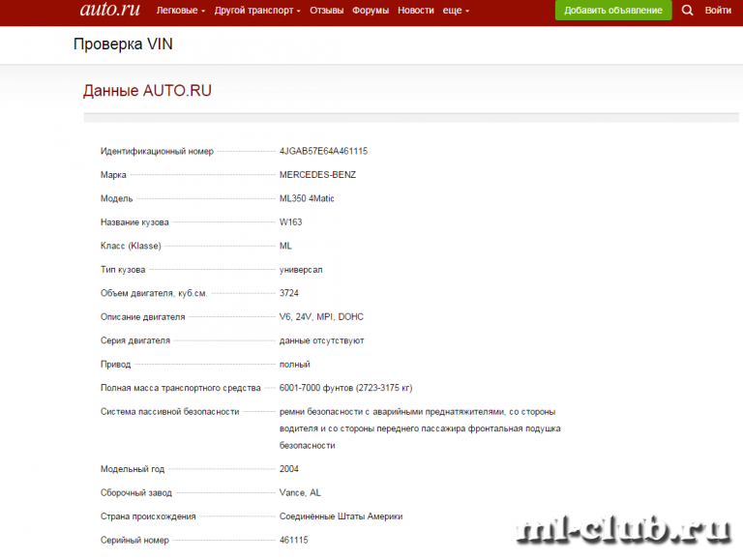This screenshot has width=743, height=560.
Task: Expand the еще menu
Action: [x=456, y=11]
